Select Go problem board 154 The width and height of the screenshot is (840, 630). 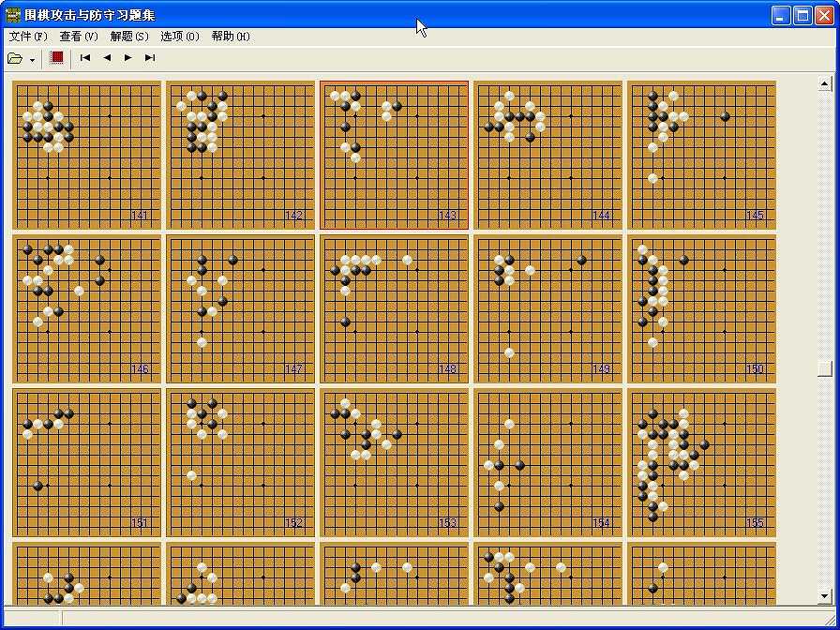click(x=548, y=463)
